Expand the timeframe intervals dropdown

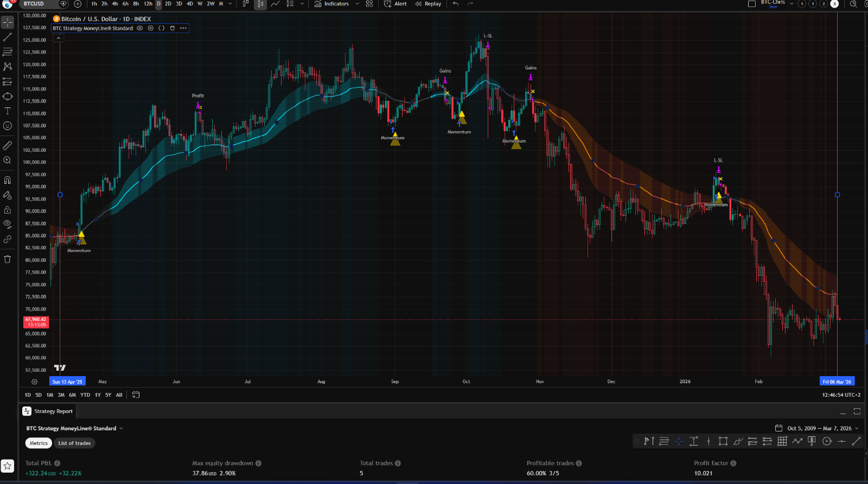click(x=230, y=4)
